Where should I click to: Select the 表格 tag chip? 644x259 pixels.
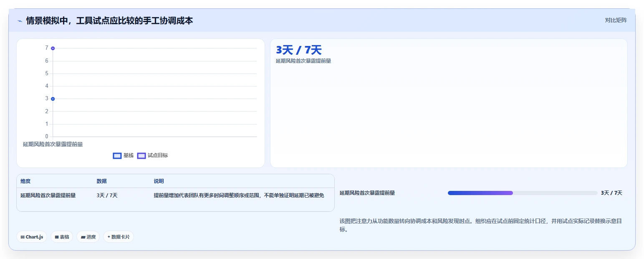click(62, 237)
